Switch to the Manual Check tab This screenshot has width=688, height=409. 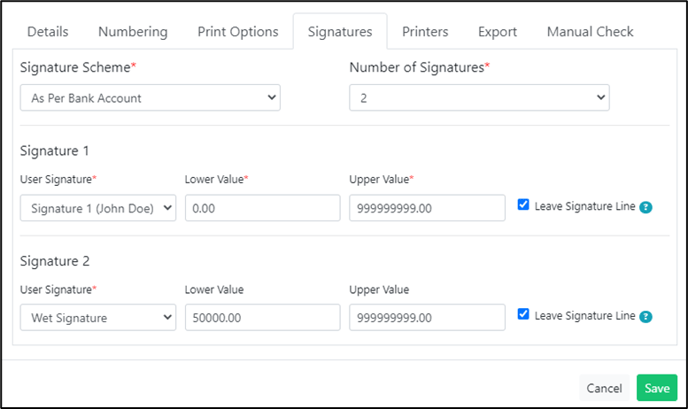coord(590,32)
